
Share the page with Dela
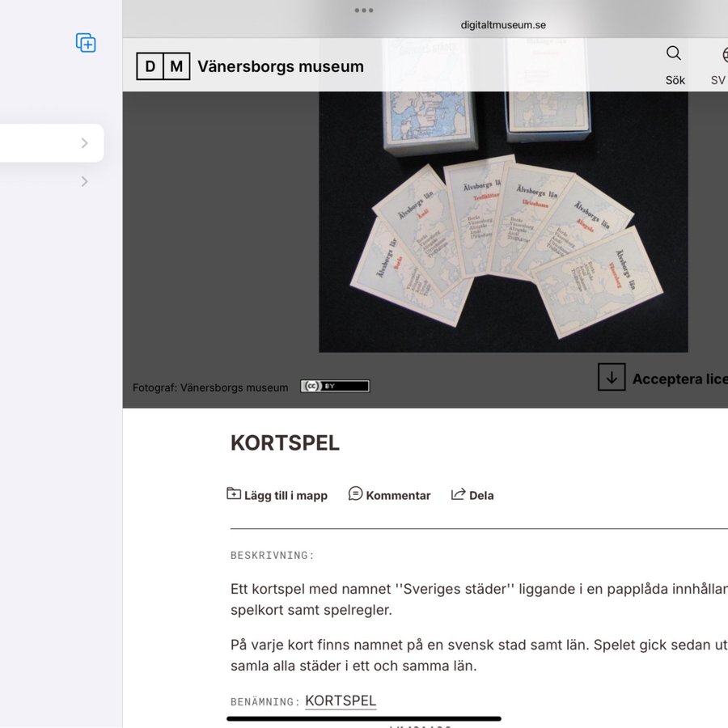[x=472, y=495]
